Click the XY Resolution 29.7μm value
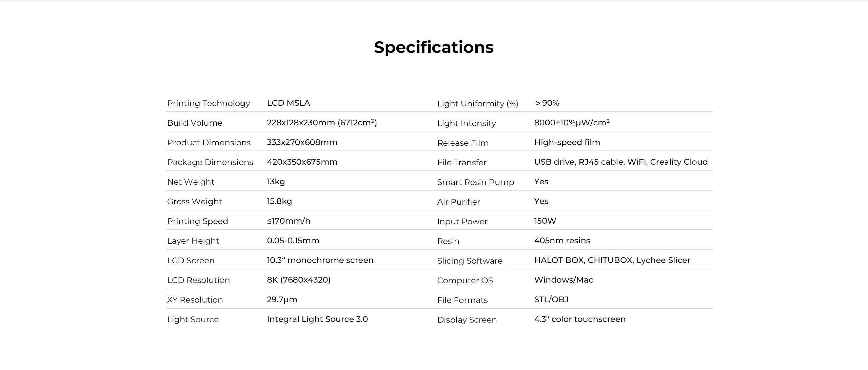The height and width of the screenshot is (370, 868). tap(282, 300)
